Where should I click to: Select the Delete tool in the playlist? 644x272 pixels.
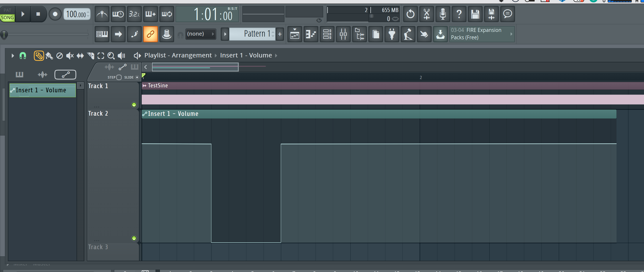coord(60,55)
